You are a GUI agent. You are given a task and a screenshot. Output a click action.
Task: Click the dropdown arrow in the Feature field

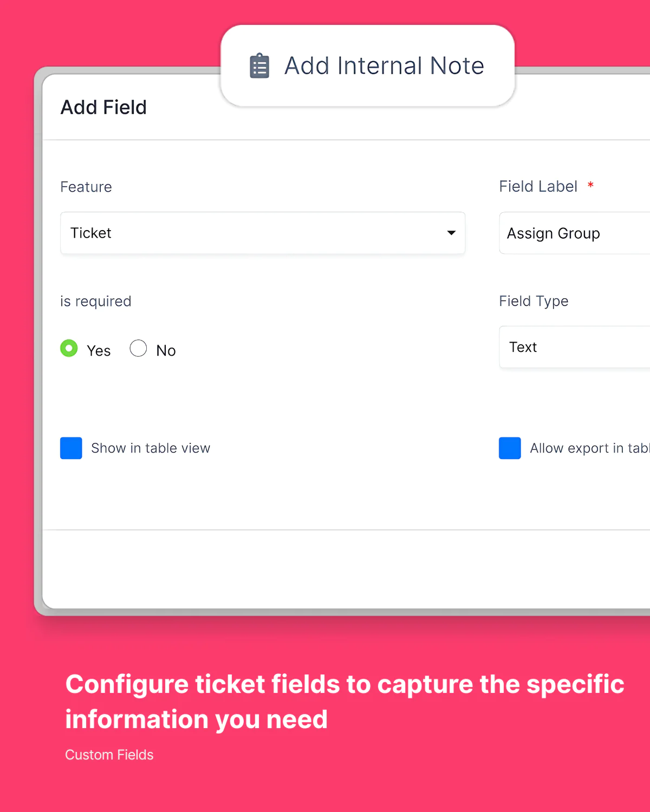(451, 233)
